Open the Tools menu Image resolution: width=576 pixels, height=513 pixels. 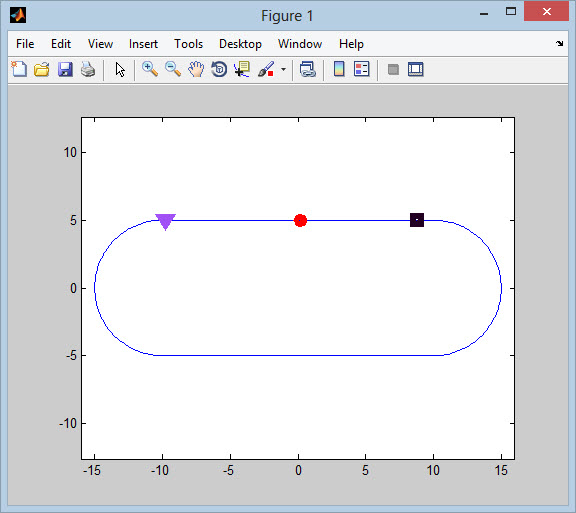(188, 44)
